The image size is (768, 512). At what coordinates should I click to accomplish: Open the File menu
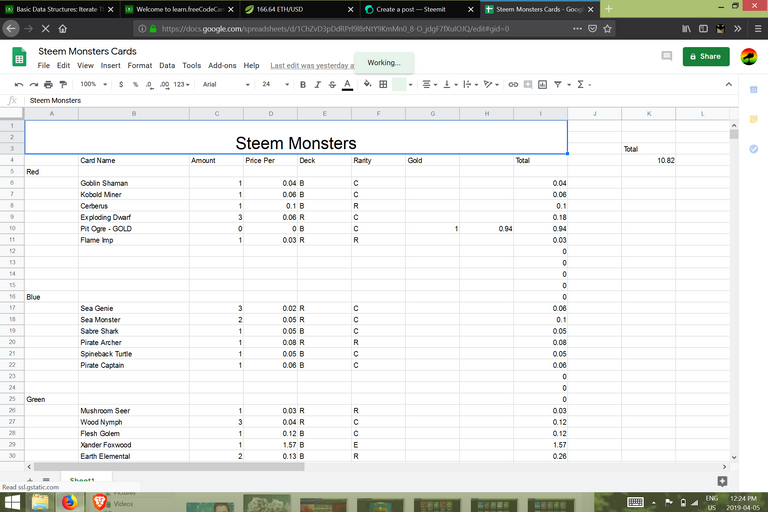[44, 65]
